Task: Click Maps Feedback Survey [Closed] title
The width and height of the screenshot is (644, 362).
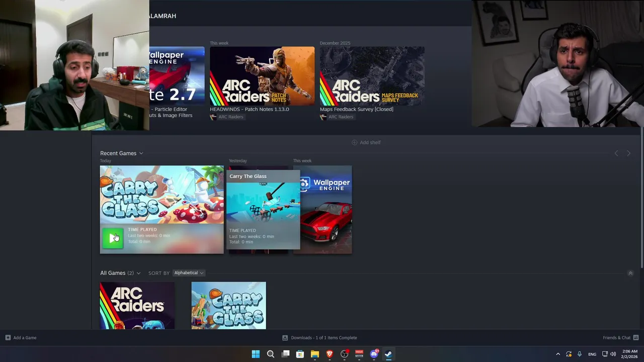Action: point(357,109)
